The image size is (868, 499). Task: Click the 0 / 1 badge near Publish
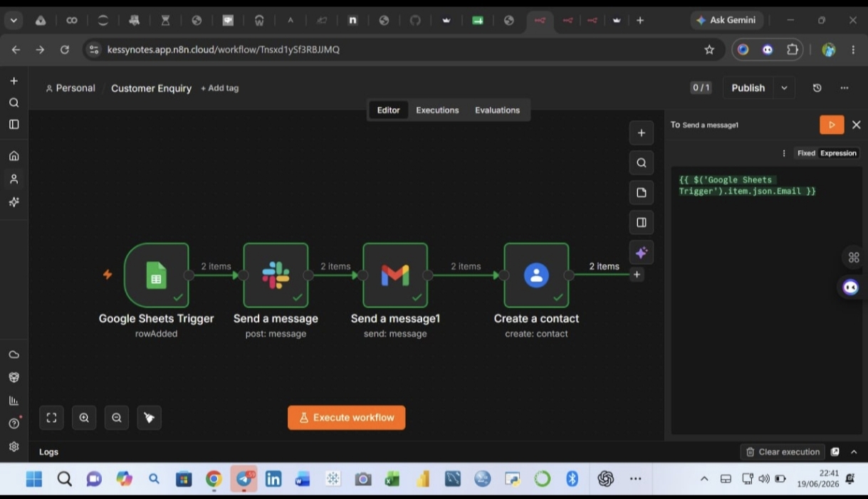[701, 88]
